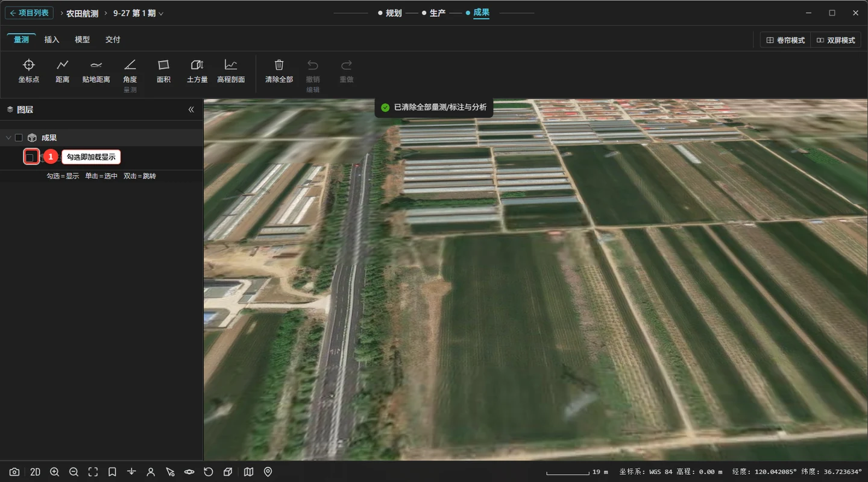Open the folded map icon in bottom toolbar

point(248,472)
